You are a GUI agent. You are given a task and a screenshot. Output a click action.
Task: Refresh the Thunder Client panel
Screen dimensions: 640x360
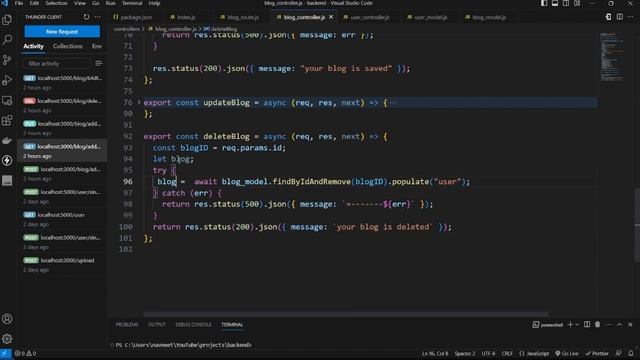click(86, 17)
